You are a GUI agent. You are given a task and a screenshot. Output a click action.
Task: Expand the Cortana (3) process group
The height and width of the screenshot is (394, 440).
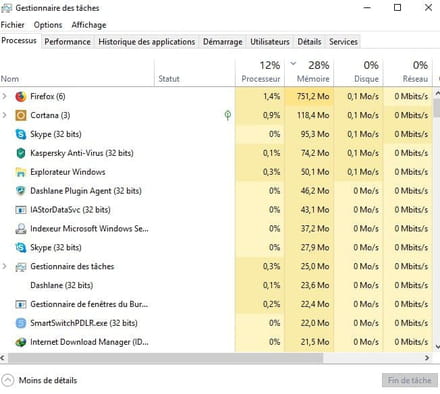(x=4, y=115)
